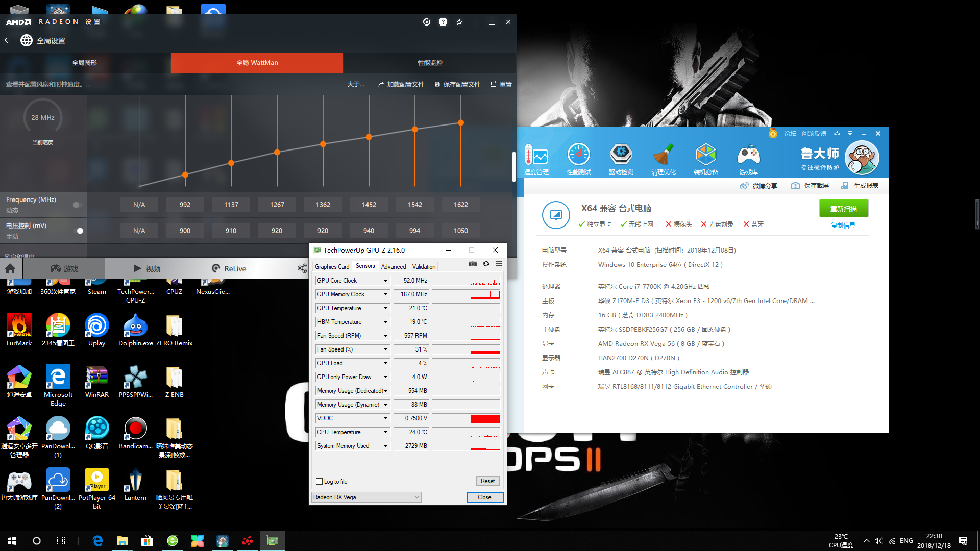Click the GPU-Z refresh icon
Image resolution: width=980 pixels, height=551 pixels.
[486, 264]
